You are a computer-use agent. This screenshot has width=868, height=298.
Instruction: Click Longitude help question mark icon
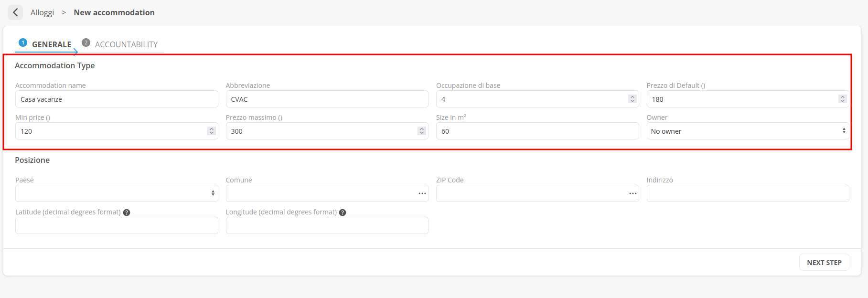(x=343, y=213)
